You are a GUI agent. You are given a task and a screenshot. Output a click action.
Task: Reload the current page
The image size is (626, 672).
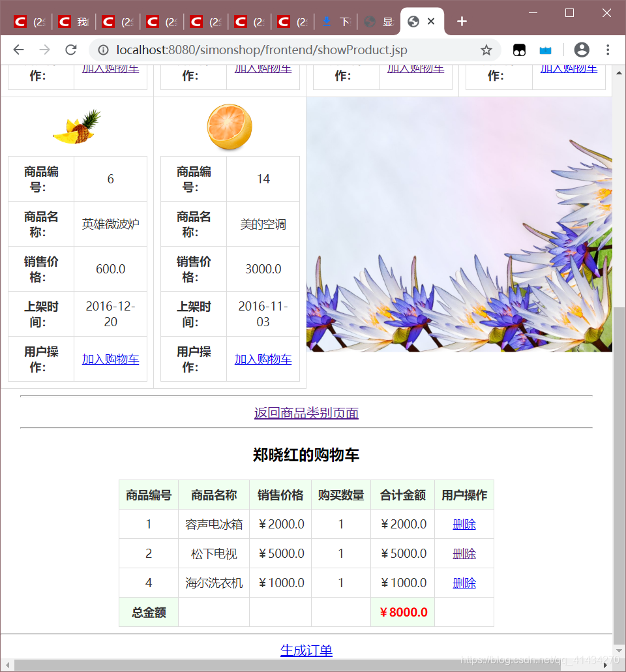(x=70, y=50)
